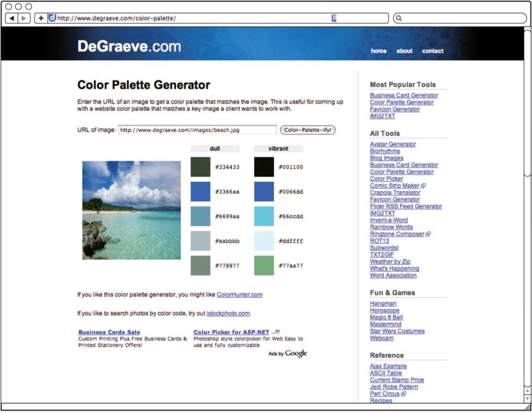
Task: Open the Biorhythms link
Action: (385, 151)
